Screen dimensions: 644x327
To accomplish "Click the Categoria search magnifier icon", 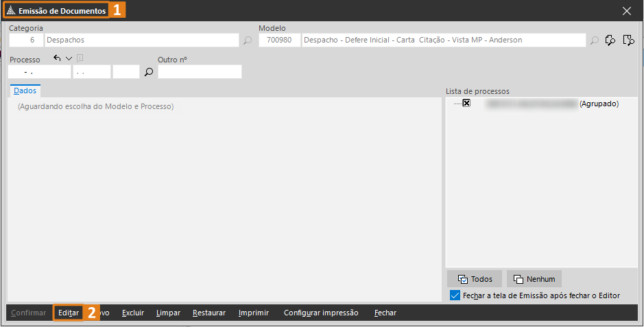I will (x=248, y=40).
